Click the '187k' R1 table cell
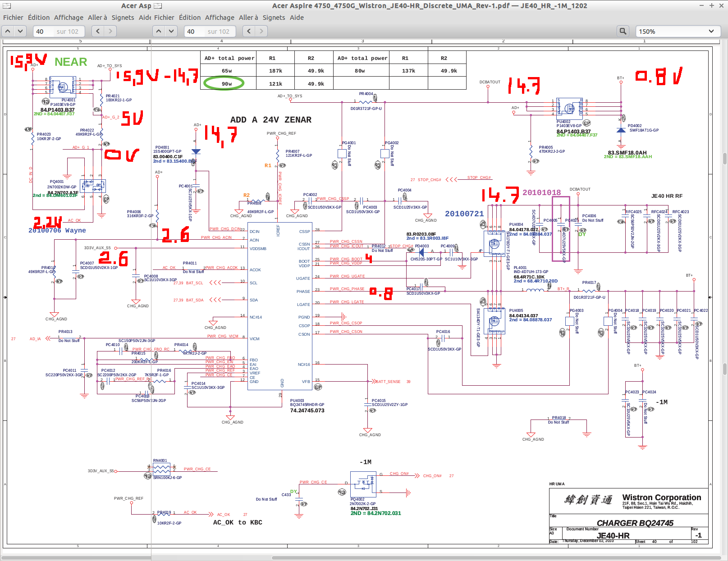This screenshot has width=728, height=561. point(275,71)
